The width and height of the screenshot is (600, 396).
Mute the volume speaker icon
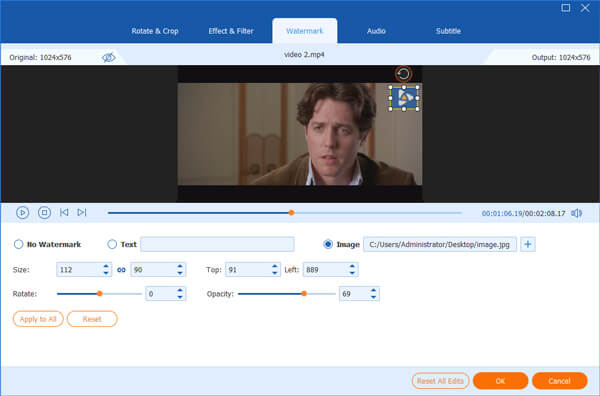pyautogui.click(x=577, y=213)
